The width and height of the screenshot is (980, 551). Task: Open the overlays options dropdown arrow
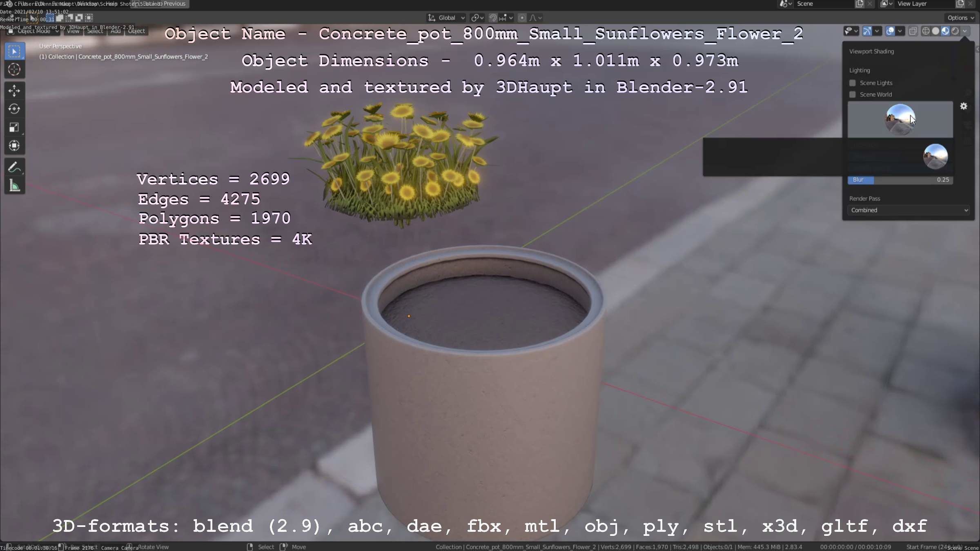tap(900, 31)
